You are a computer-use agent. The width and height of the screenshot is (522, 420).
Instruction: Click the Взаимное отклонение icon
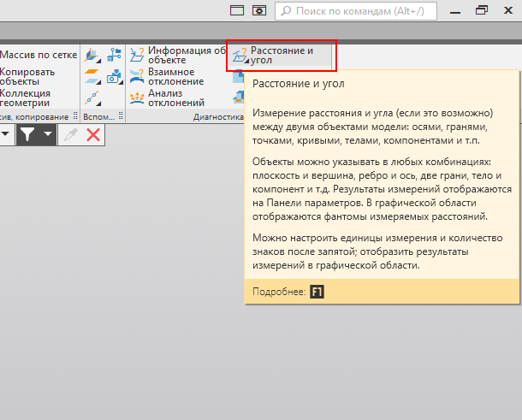pos(137,76)
